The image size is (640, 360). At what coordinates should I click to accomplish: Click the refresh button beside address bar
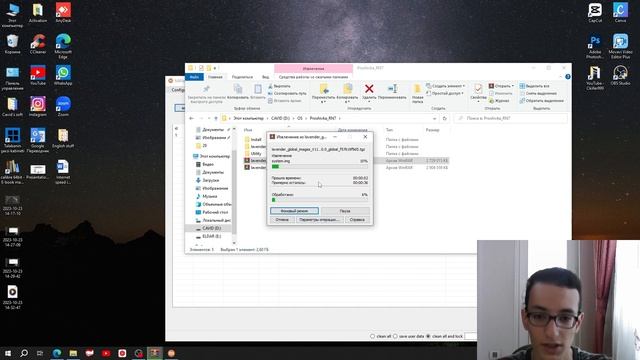coord(444,118)
